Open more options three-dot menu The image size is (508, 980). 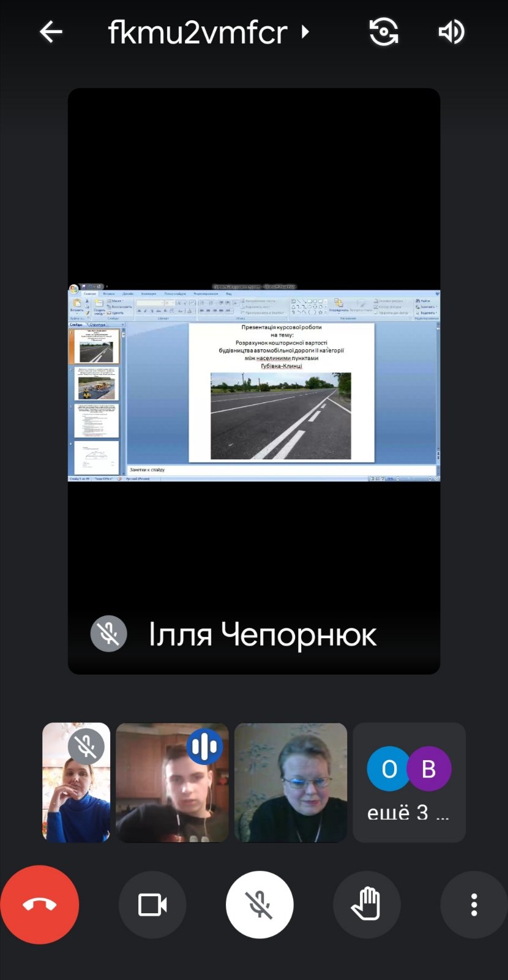click(x=474, y=905)
